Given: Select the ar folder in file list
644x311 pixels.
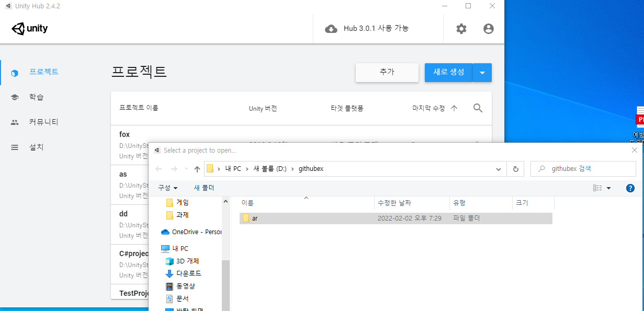Looking at the screenshot, I should coord(396,218).
